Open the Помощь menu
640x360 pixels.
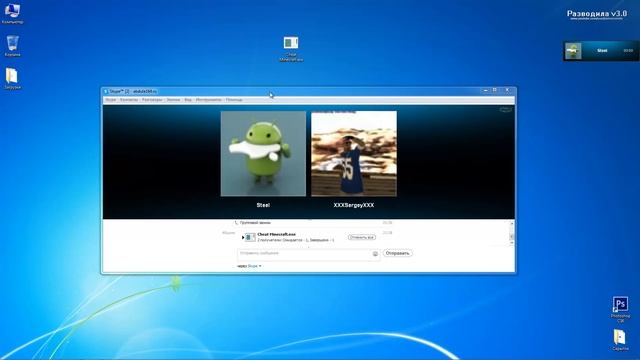point(234,100)
